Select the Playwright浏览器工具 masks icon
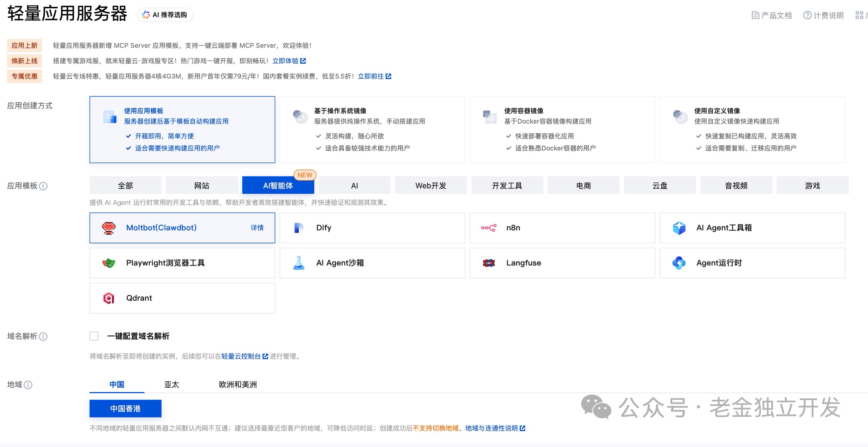 tap(109, 263)
